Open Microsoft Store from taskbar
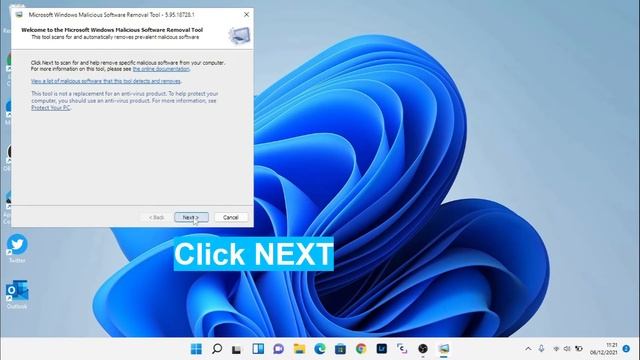 pyautogui.click(x=340, y=349)
